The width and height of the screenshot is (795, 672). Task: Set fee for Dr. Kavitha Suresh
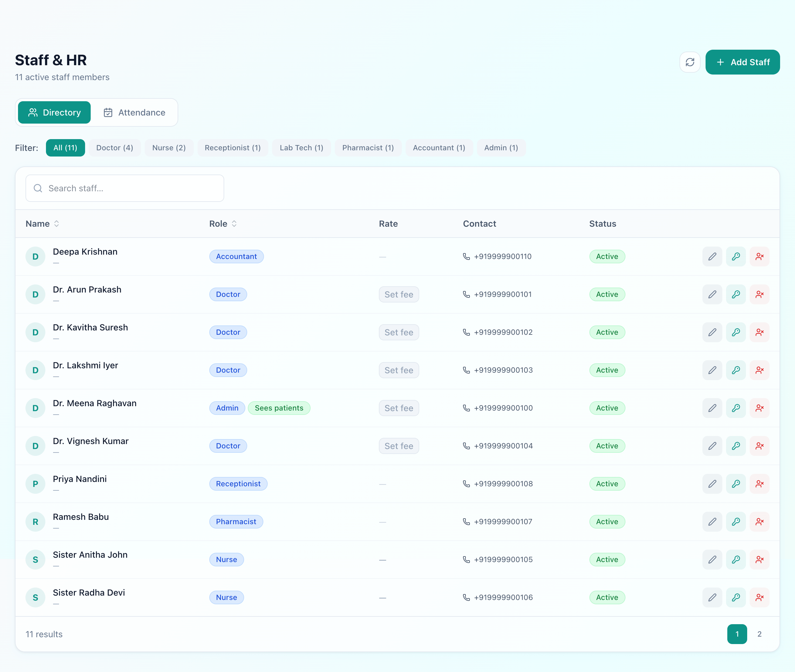398,332
